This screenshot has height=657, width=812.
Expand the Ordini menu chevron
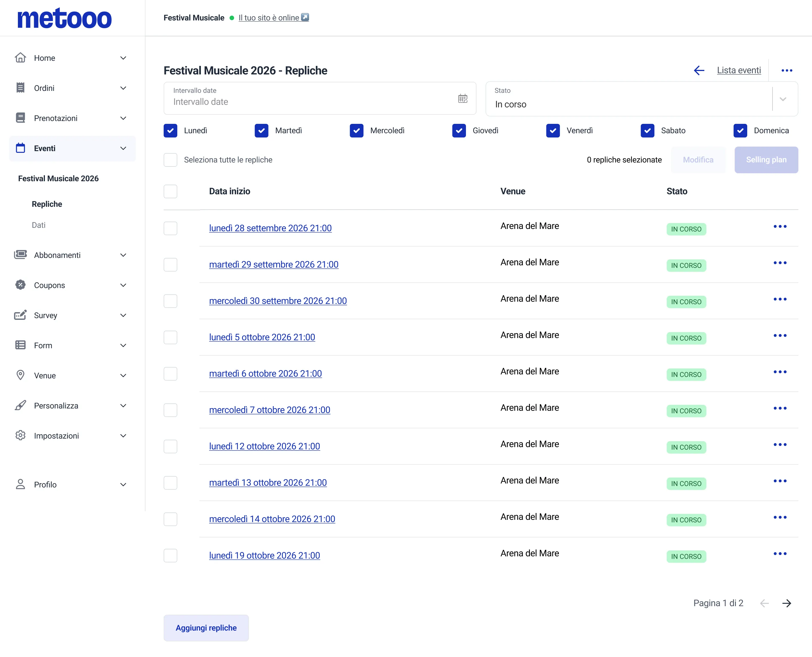coord(123,88)
